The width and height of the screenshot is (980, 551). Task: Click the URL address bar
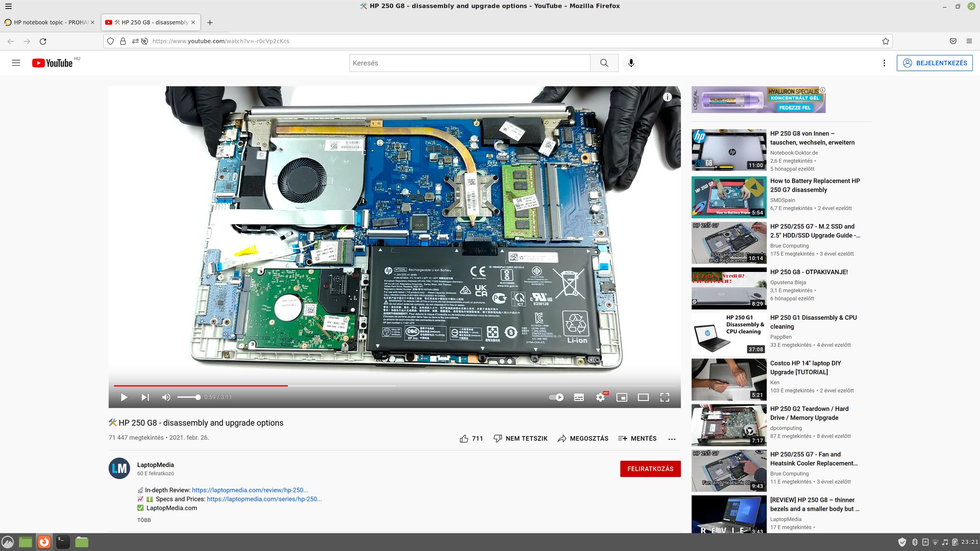pyautogui.click(x=497, y=41)
